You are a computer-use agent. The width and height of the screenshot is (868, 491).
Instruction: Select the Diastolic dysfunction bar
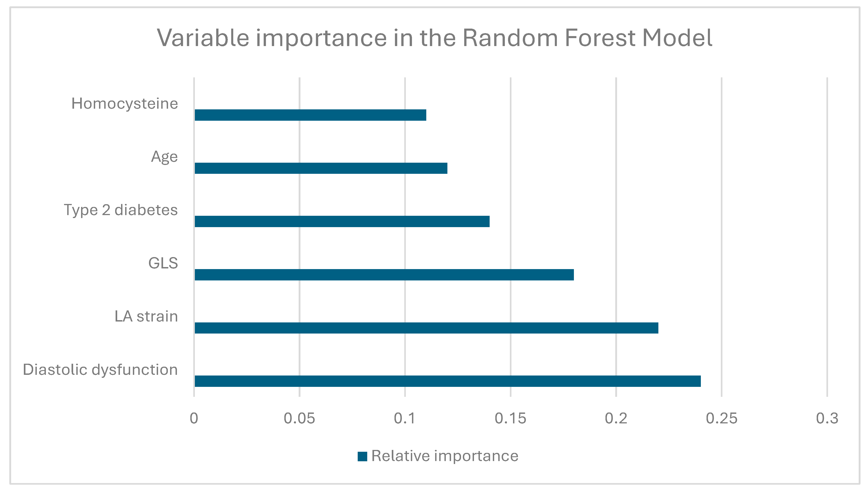click(x=447, y=381)
